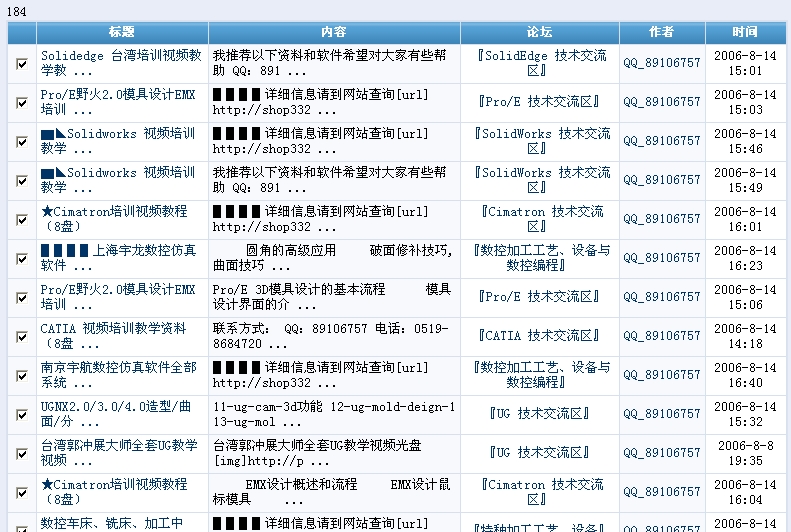This screenshot has height=532, width=791.
Task: Open the CATIA 视频培训教学资料 post title
Action: click(x=114, y=336)
